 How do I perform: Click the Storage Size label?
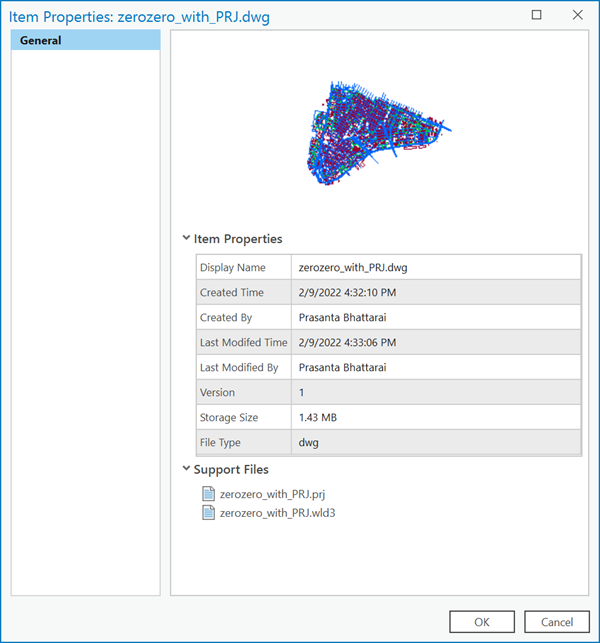229,418
